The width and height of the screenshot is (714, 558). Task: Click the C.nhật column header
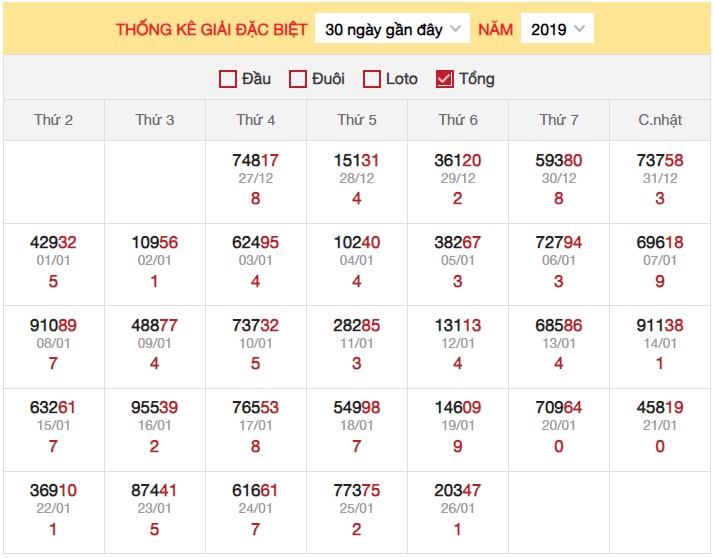coord(660,120)
